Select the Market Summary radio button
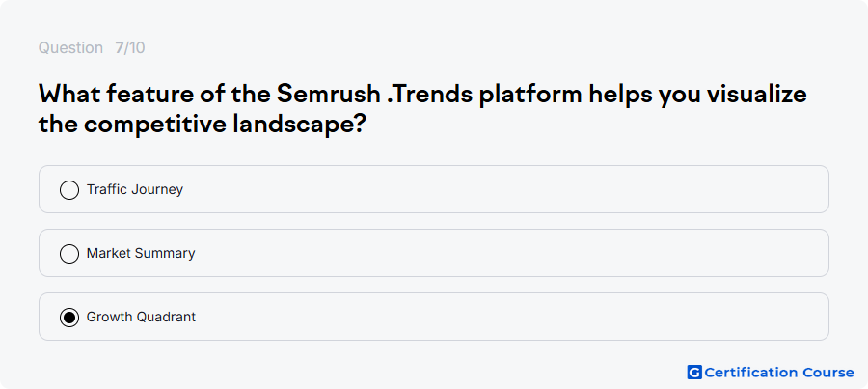This screenshot has height=389, width=868. click(x=69, y=253)
